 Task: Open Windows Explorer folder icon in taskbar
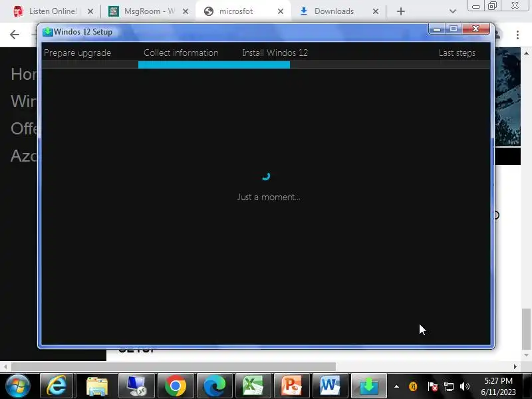click(97, 386)
